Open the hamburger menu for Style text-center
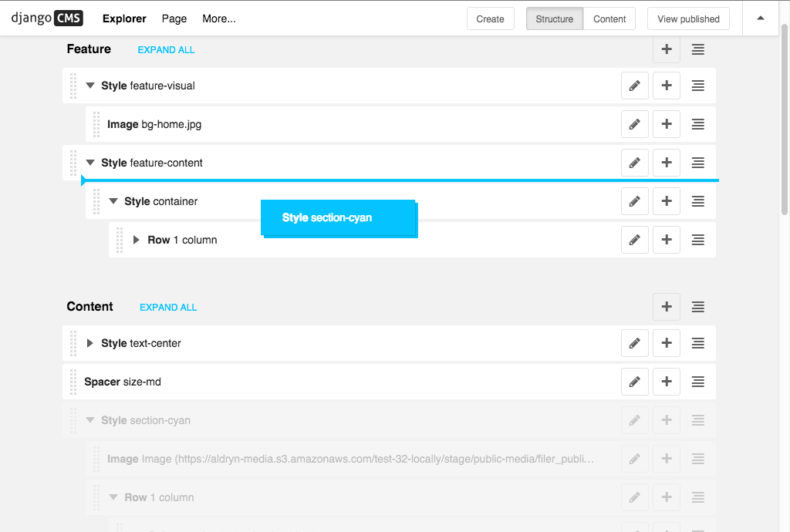790x532 pixels. (697, 342)
